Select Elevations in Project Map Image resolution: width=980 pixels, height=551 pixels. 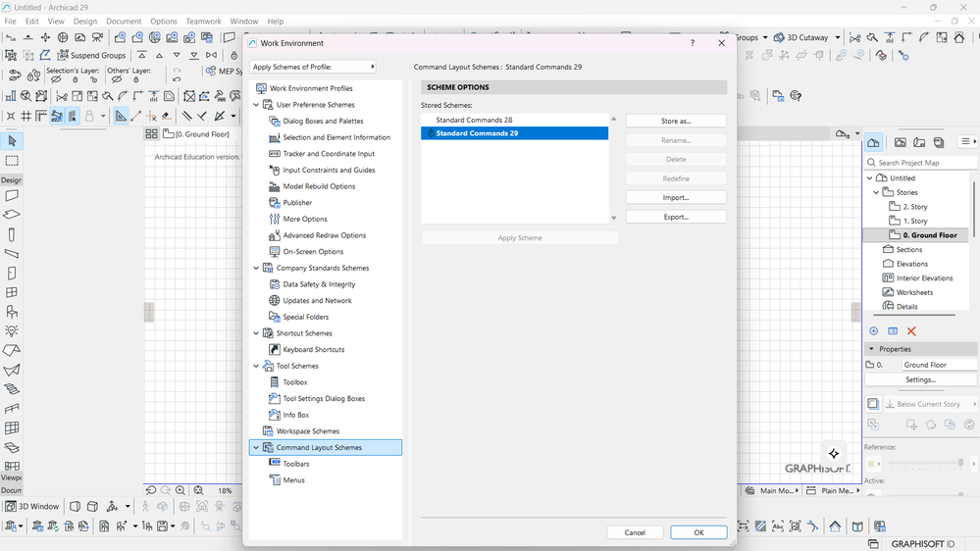(912, 264)
